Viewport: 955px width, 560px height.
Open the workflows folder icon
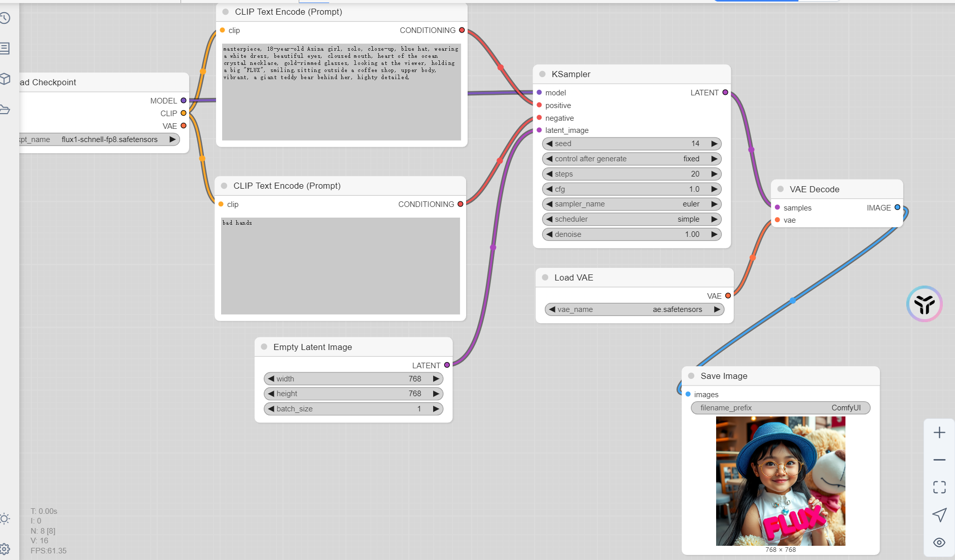pyautogui.click(x=5, y=110)
